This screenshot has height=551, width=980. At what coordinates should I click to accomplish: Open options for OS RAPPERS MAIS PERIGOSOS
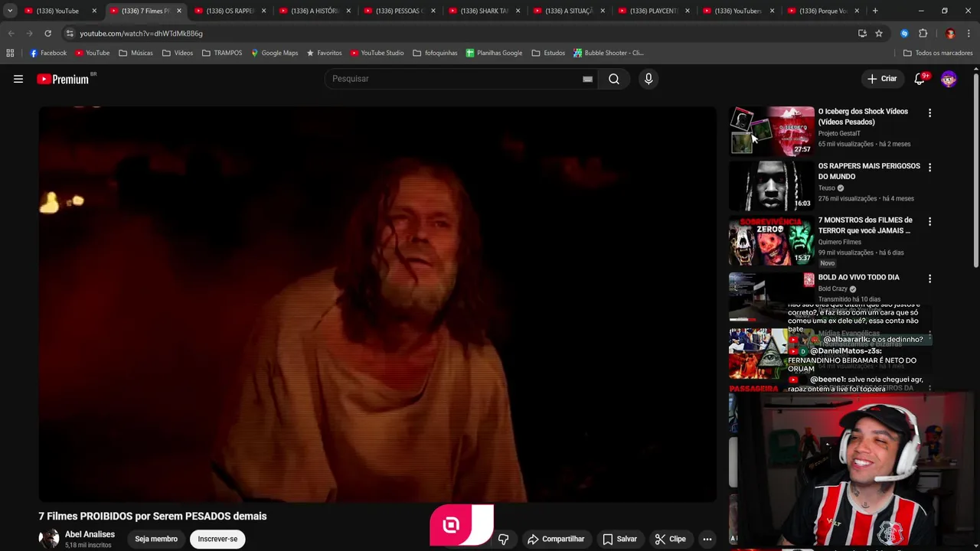pyautogui.click(x=929, y=167)
